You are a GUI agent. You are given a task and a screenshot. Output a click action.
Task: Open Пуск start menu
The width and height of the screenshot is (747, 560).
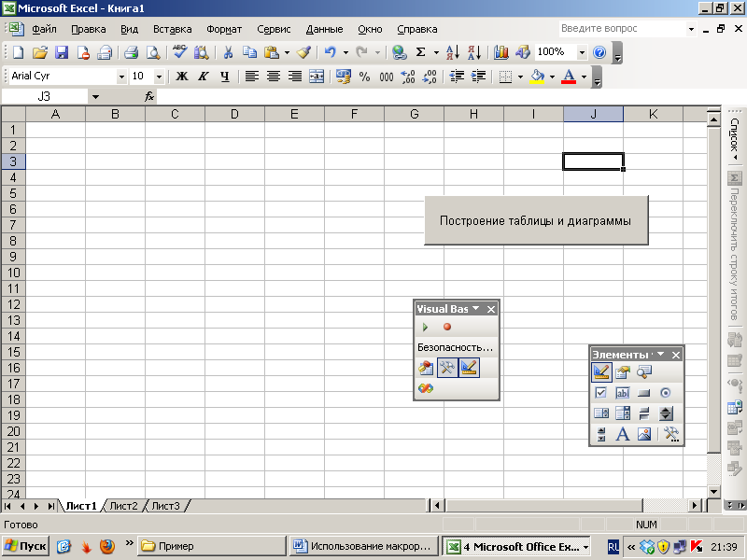[x=26, y=546]
